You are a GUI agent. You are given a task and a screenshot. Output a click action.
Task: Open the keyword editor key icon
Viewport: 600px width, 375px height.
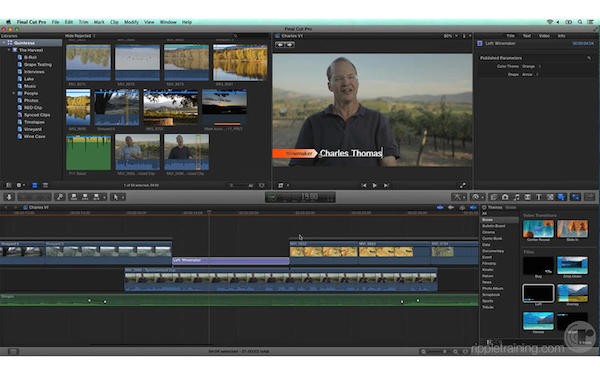click(60, 197)
